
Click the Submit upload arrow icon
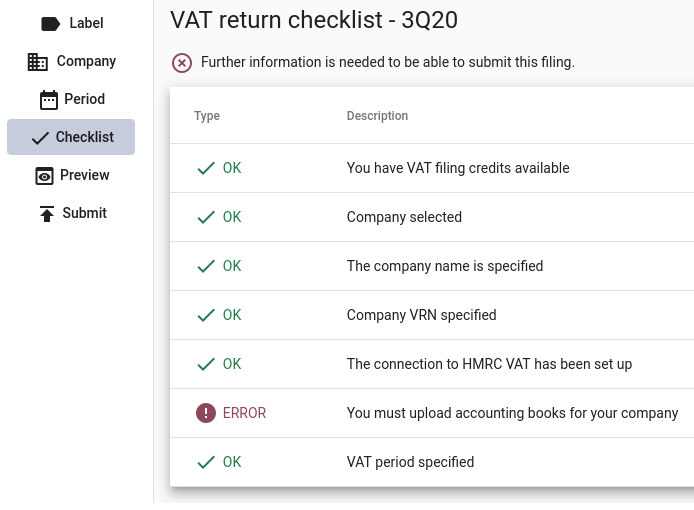pos(47,214)
